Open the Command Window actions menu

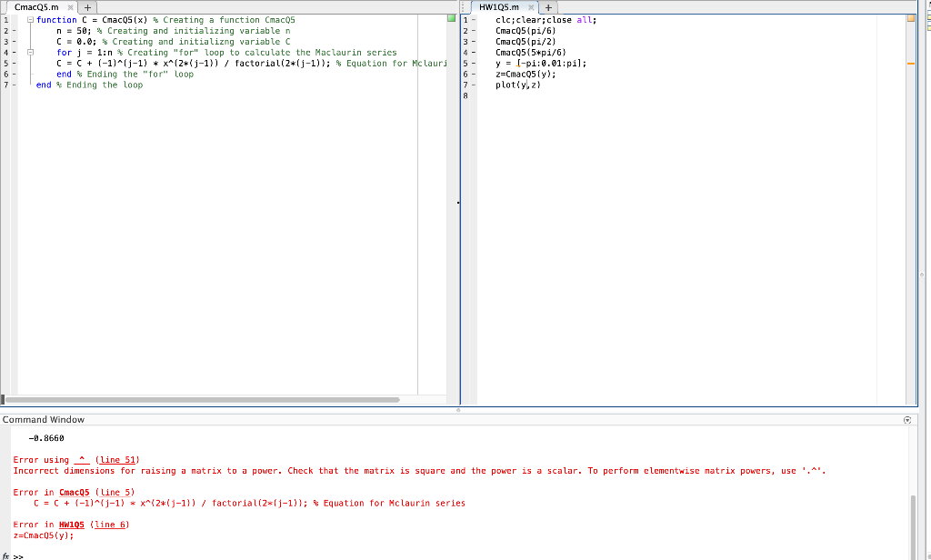(x=907, y=419)
